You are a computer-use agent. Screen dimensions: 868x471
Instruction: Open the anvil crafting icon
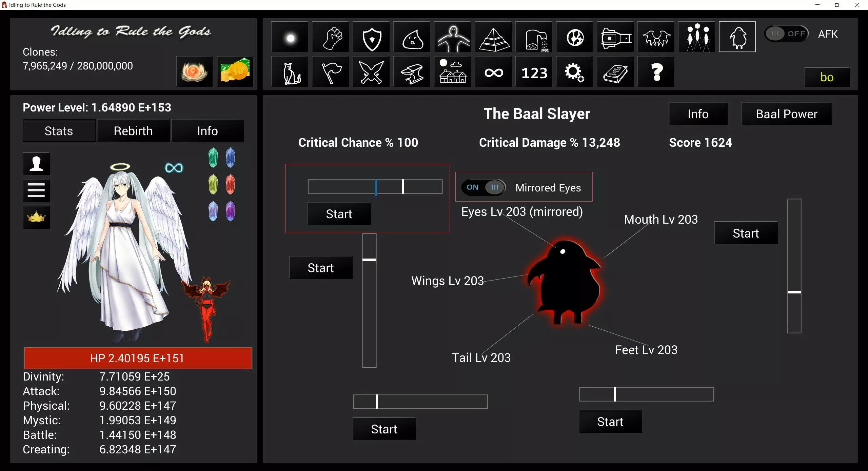[x=412, y=72]
